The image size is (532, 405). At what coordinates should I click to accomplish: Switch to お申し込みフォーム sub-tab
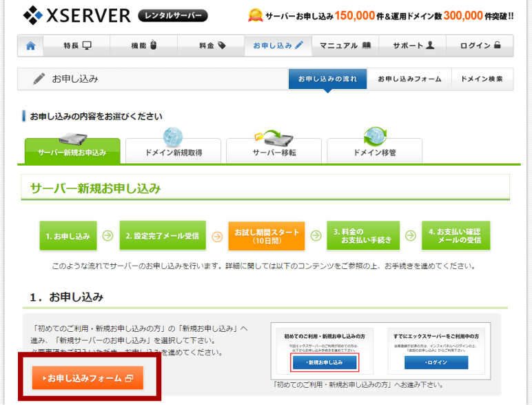(409, 79)
